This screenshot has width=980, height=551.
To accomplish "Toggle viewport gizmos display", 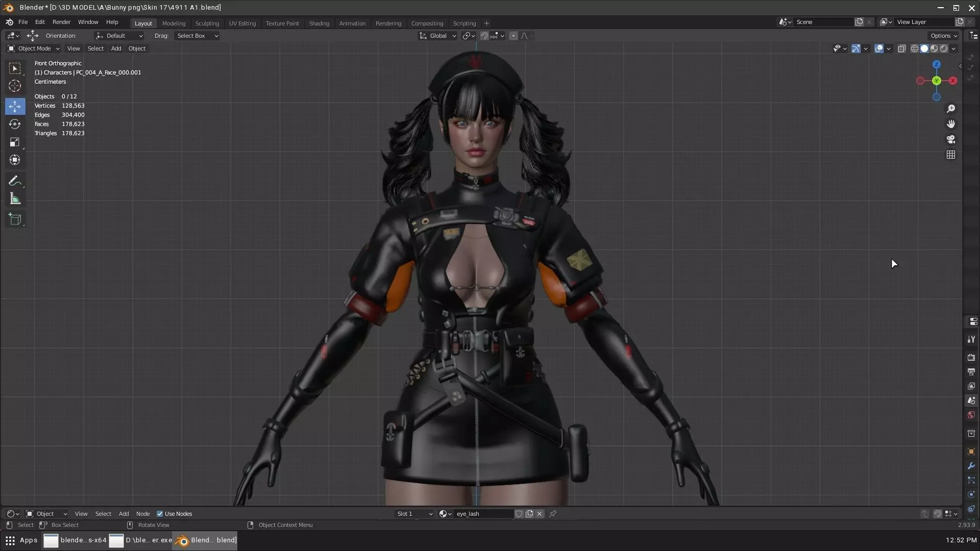I will click(x=856, y=48).
